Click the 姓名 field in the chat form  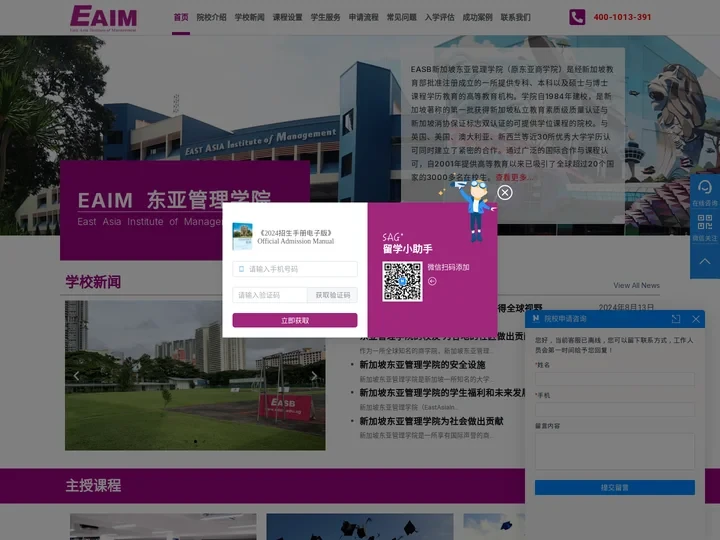pyautogui.click(x=614, y=379)
